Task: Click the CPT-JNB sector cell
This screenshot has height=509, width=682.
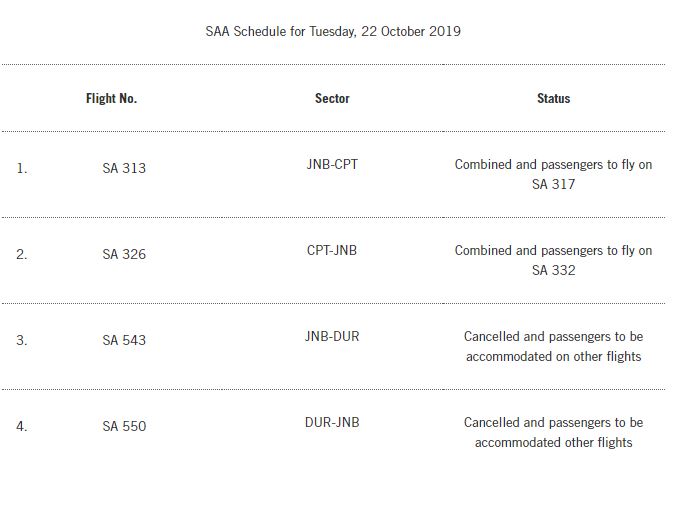Action: tap(332, 250)
